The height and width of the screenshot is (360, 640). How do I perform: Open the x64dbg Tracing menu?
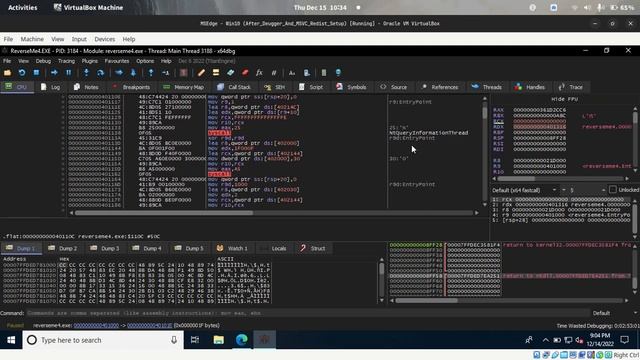[67, 61]
